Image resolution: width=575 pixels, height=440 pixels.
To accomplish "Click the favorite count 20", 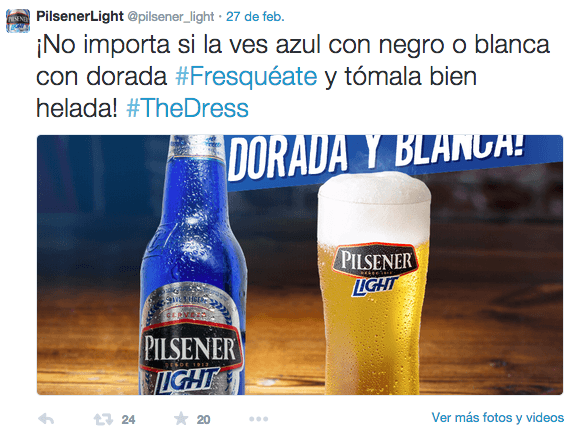I will click(204, 419).
